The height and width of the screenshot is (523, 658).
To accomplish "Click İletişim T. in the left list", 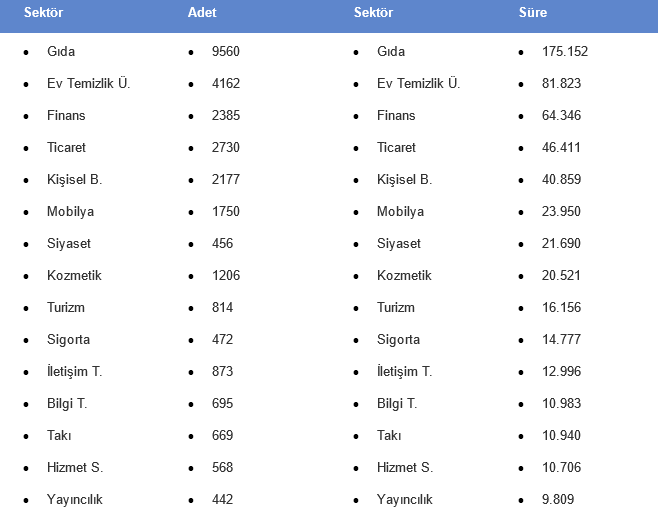I will [75, 371].
